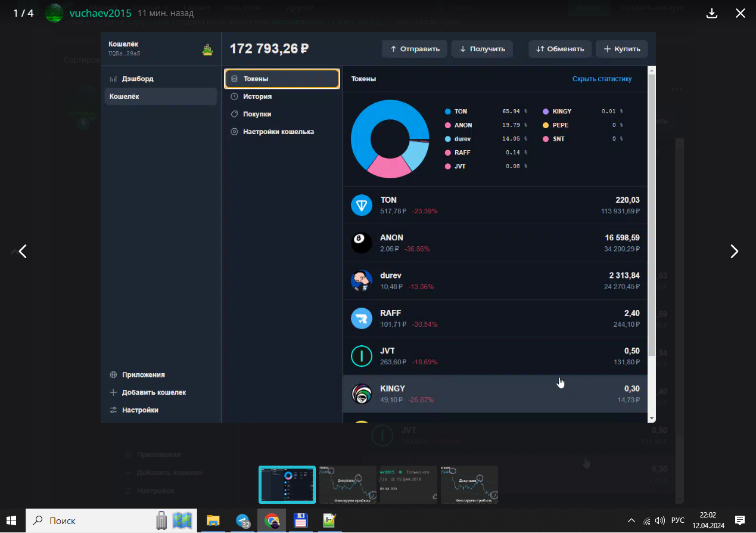This screenshot has width=756, height=533.
Task: Click the ANON amount 16 598,59
Action: (622, 237)
